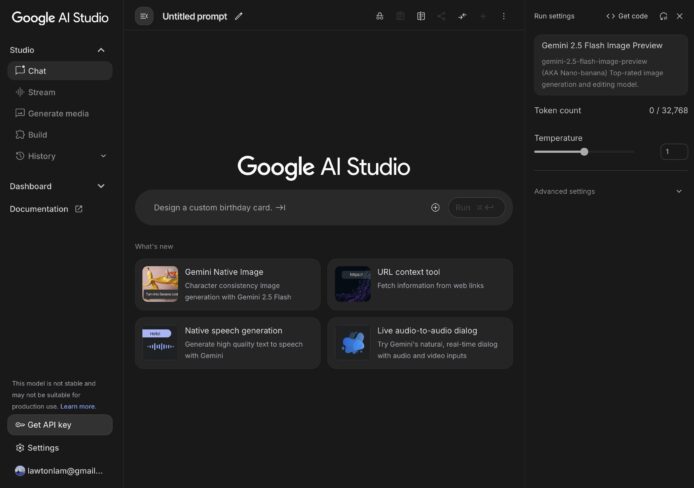Click the incognito temporary chat icon

pos(379,16)
